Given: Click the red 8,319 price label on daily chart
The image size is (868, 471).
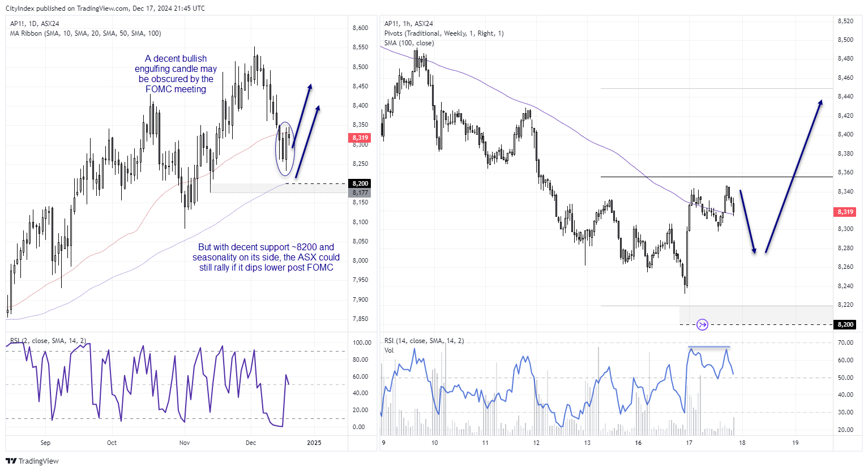Looking at the screenshot, I should tap(360, 138).
